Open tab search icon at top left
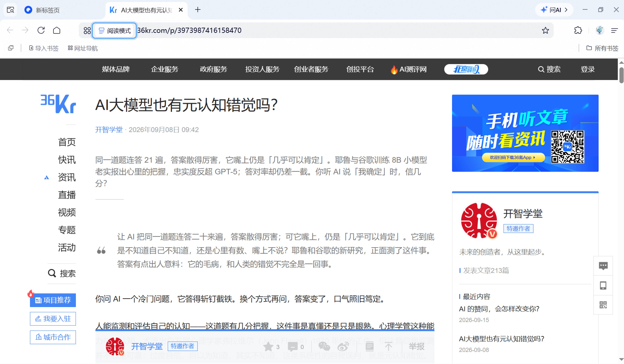Viewport: 624px width, 364px height. 10,10
